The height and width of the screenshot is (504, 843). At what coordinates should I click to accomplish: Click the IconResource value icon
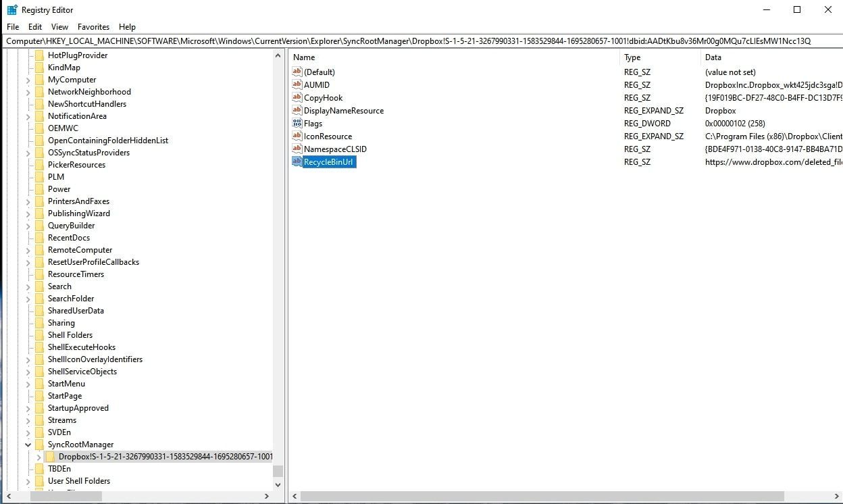pyautogui.click(x=297, y=136)
